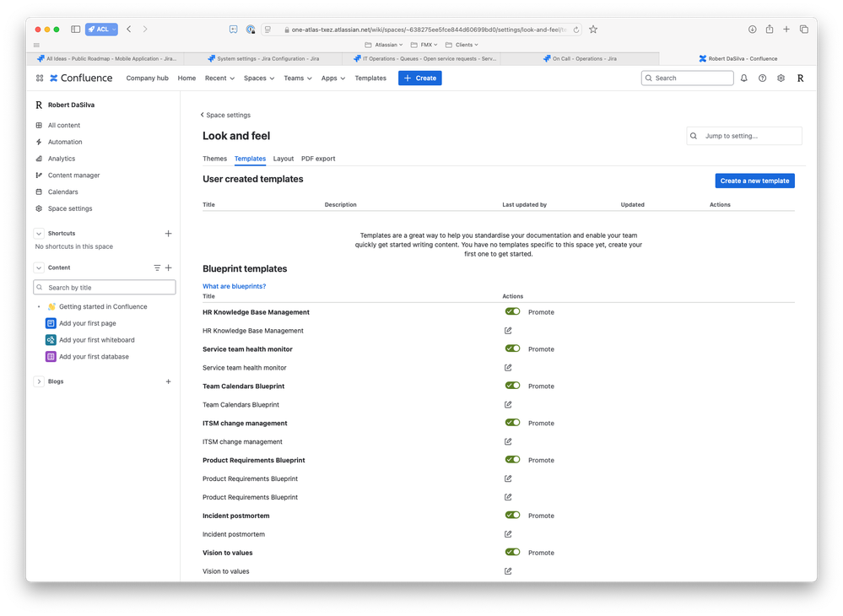Toggle Service team health monitor blueprint

[512, 349]
